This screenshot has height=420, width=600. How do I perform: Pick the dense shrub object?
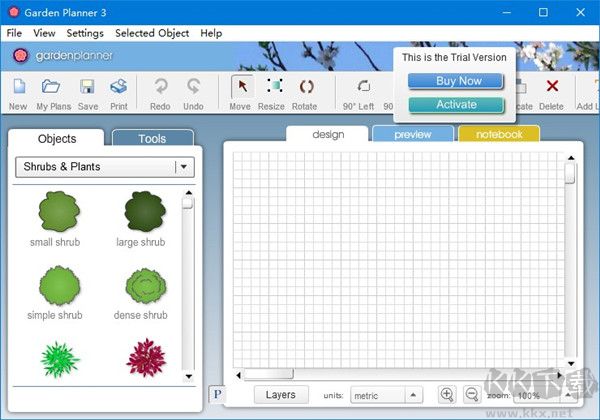(x=146, y=286)
